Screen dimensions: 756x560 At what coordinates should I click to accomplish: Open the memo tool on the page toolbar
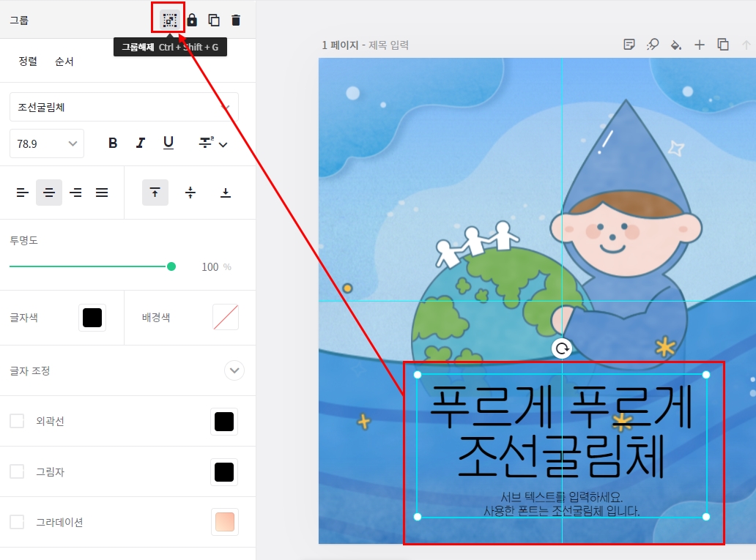629,44
